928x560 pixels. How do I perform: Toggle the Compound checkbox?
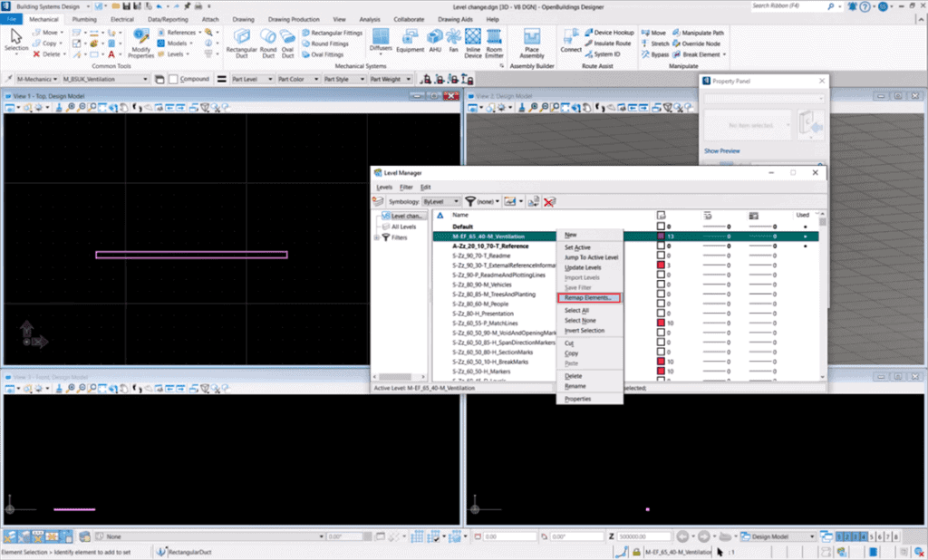(x=173, y=79)
